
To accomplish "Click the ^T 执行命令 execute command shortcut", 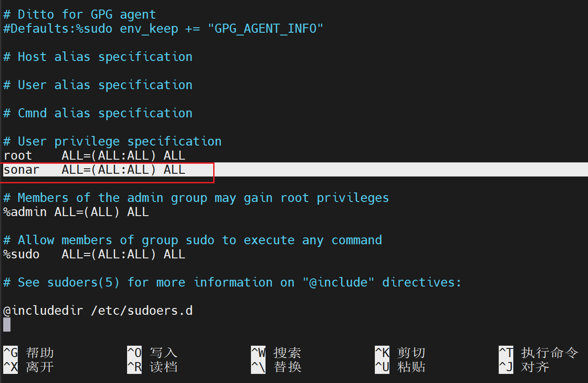I will tap(538, 353).
